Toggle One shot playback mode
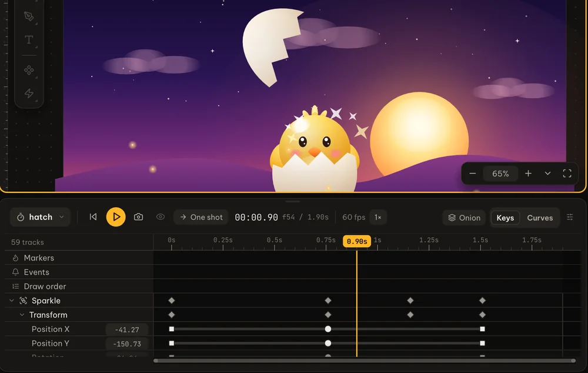Viewport: 588px width, 373px height. click(201, 217)
